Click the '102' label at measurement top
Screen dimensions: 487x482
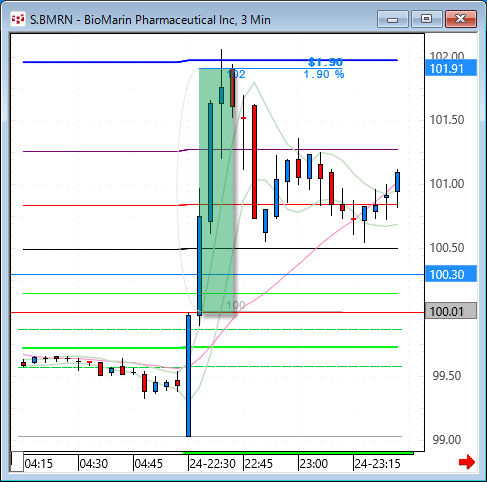click(x=236, y=74)
